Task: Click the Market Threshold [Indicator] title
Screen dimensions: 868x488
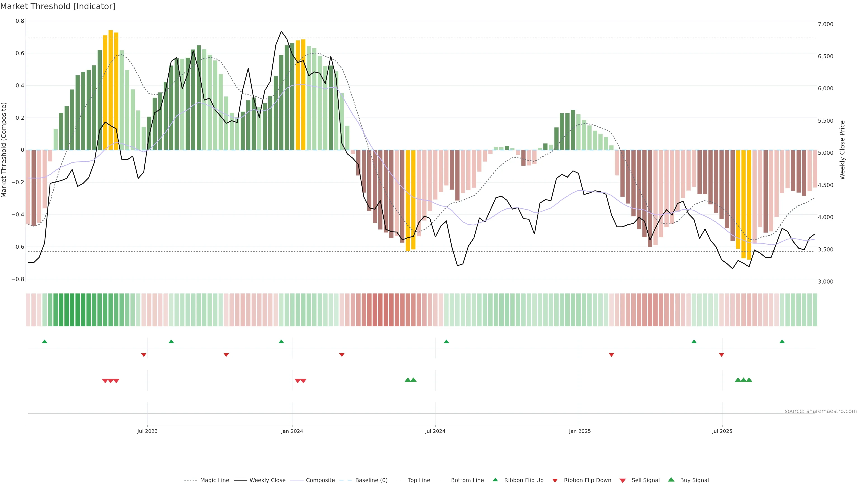Action: [x=58, y=6]
